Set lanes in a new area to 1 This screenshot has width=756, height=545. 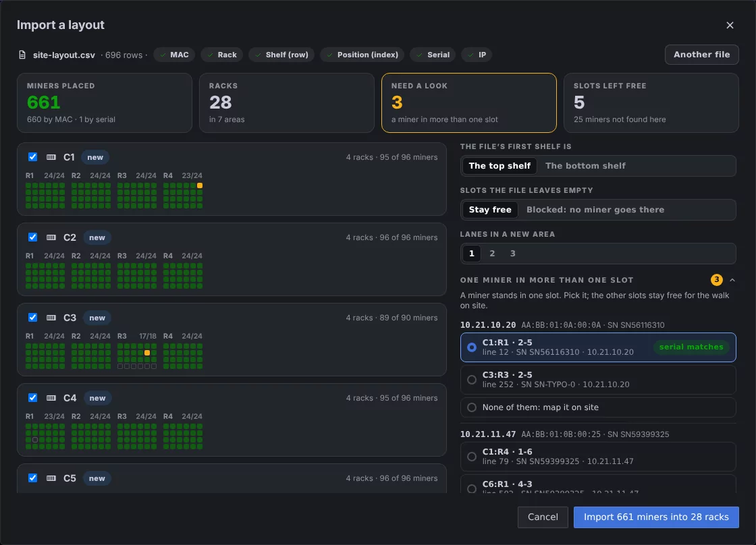click(472, 254)
